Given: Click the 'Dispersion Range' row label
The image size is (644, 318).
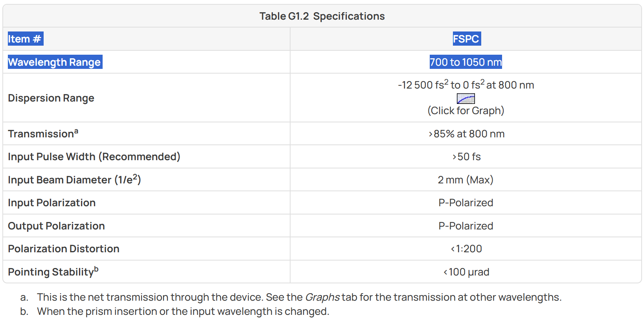Looking at the screenshot, I should 51,98.
